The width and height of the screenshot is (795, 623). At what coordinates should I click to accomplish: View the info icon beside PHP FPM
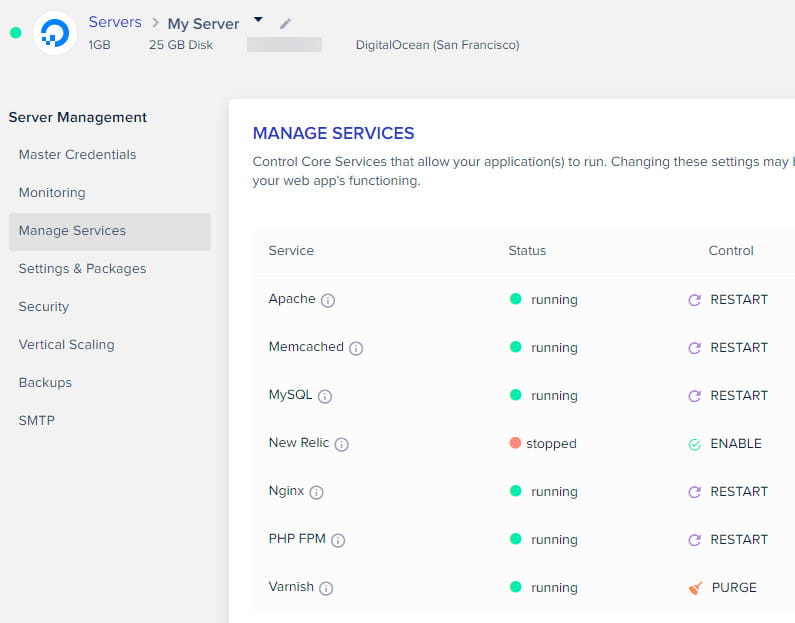(338, 540)
